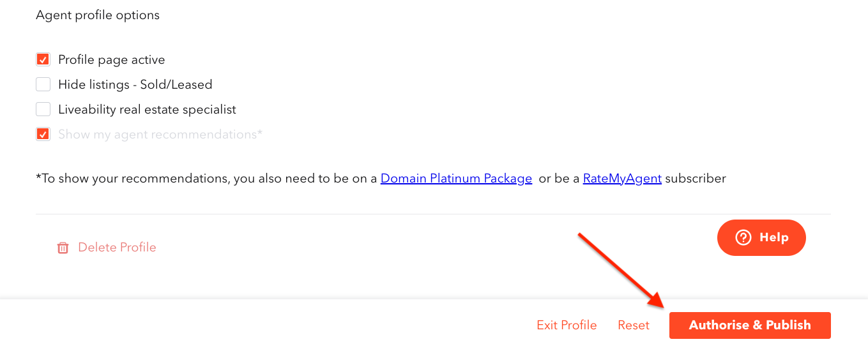The height and width of the screenshot is (351, 868).
Task: Click the trash can icon beside Delete Profile
Action: coord(63,248)
